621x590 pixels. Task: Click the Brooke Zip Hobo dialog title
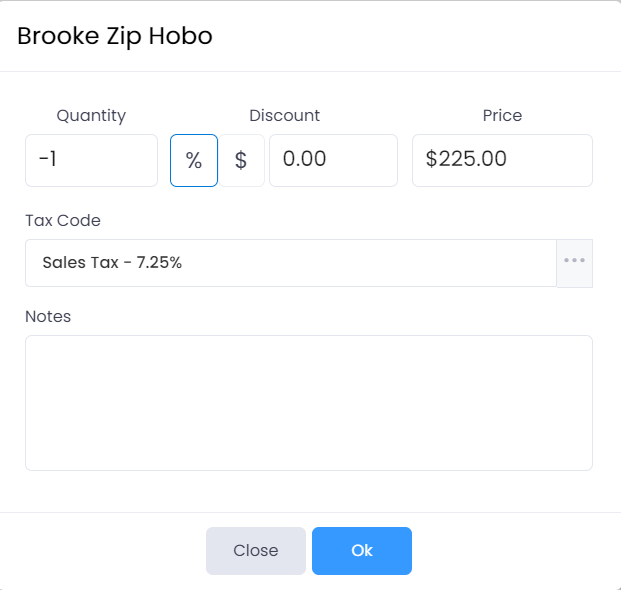pos(115,36)
